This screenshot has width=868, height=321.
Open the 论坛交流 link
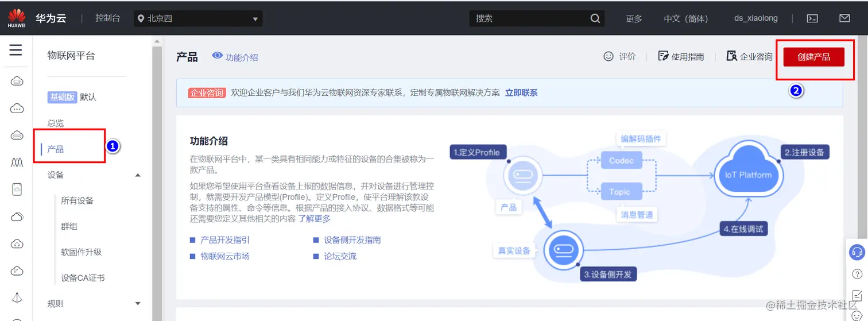[x=340, y=256]
